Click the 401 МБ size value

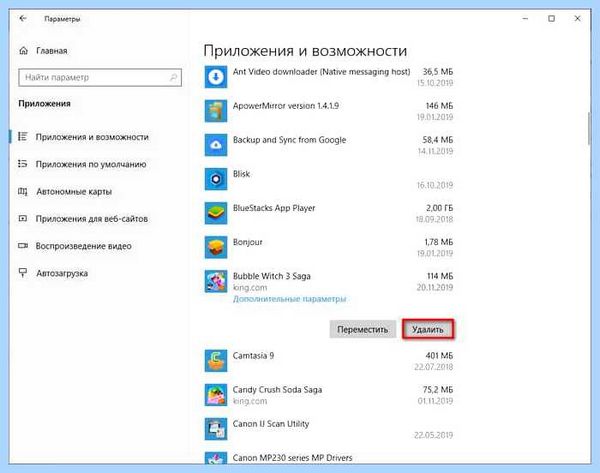tap(439, 356)
